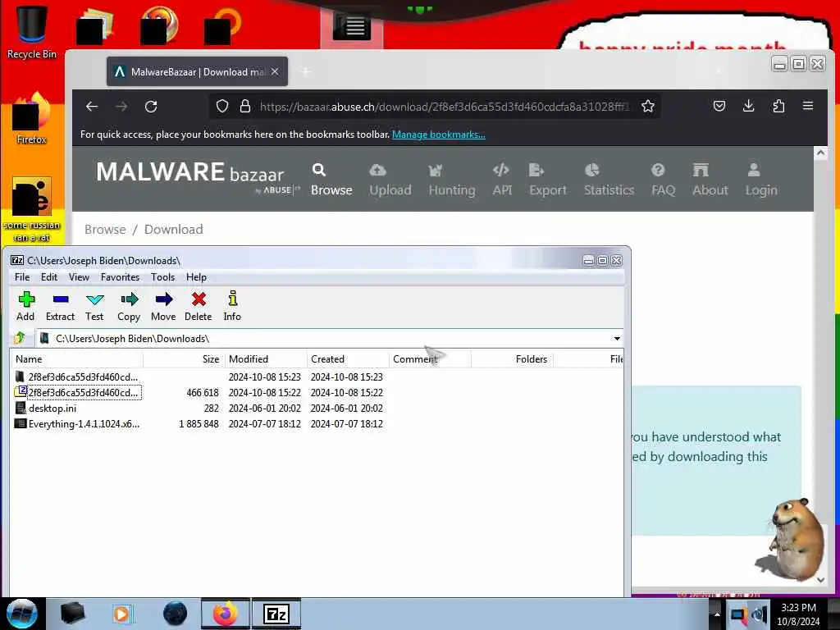This screenshot has width=840, height=630.
Task: Open the Firefox downloads panel
Action: pos(749,106)
